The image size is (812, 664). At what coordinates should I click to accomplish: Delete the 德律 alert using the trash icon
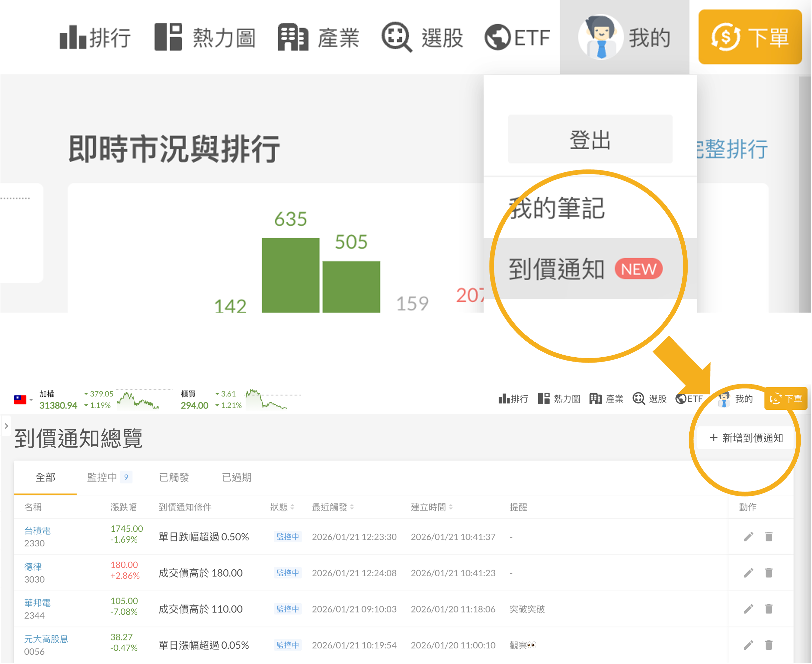click(769, 573)
